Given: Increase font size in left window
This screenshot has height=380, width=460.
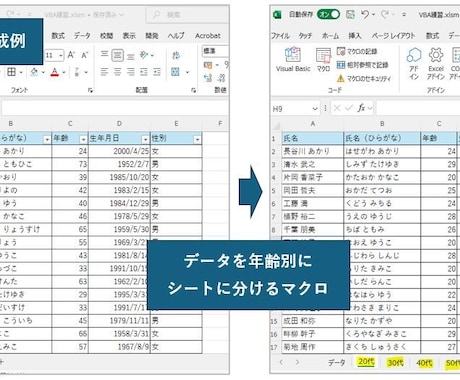Looking at the screenshot, I should [71, 55].
